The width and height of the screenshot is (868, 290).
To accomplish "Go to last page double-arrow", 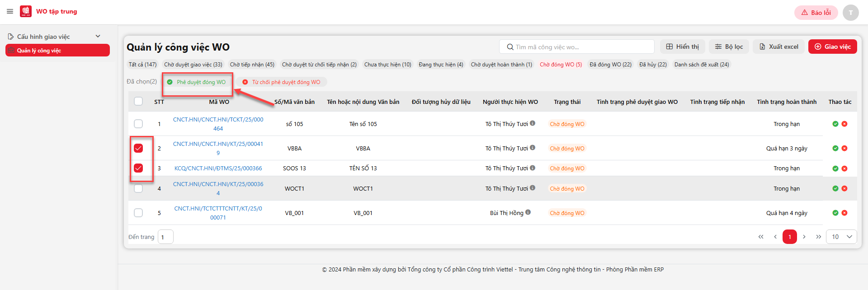I will [819, 237].
